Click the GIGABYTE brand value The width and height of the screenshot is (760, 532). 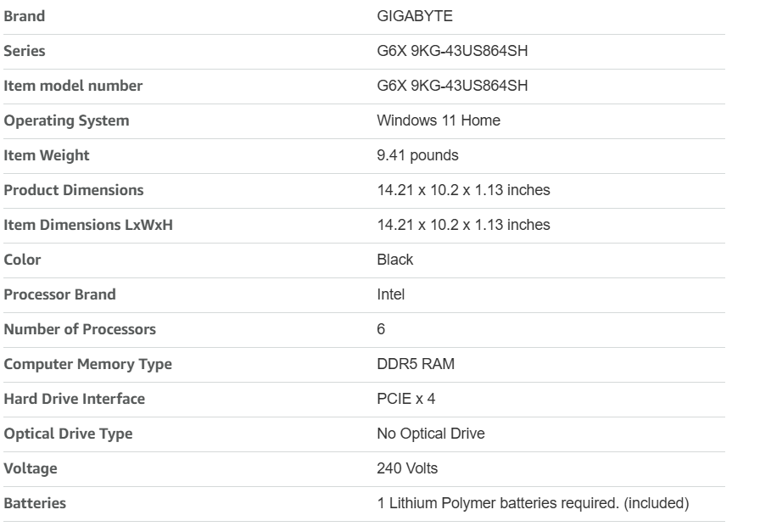[415, 16]
